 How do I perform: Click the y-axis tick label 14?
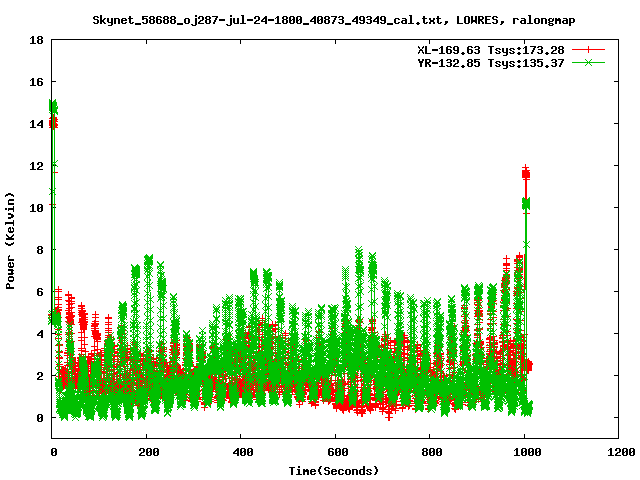coord(36,124)
